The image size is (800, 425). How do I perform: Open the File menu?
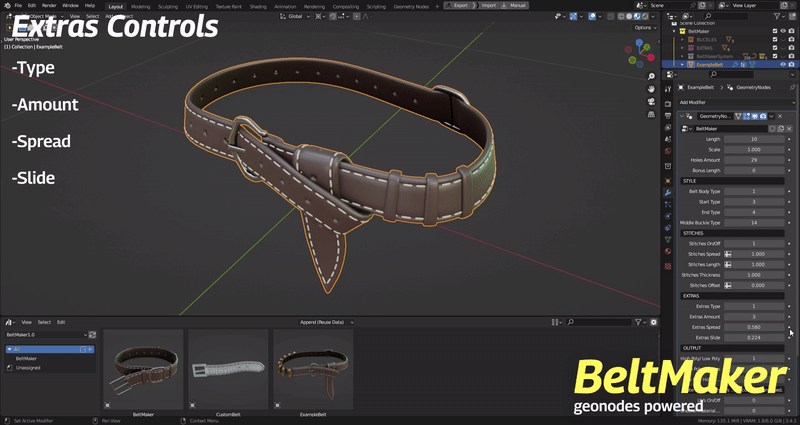tap(18, 6)
